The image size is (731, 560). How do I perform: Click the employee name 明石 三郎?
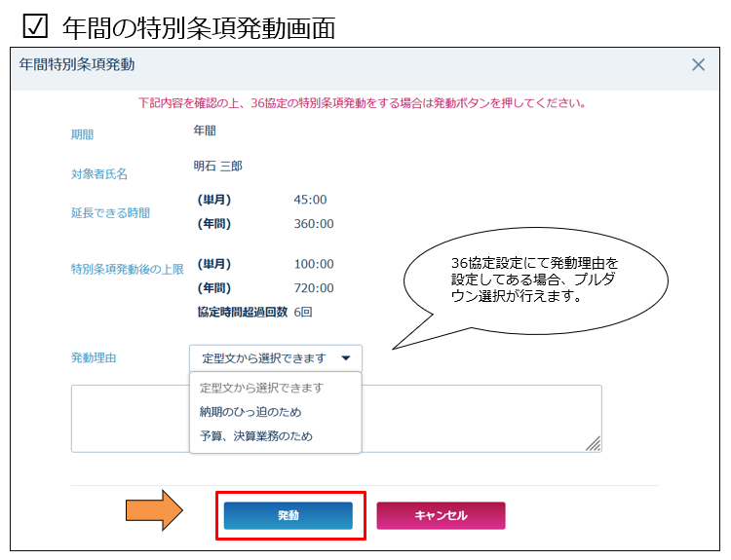pos(218,167)
